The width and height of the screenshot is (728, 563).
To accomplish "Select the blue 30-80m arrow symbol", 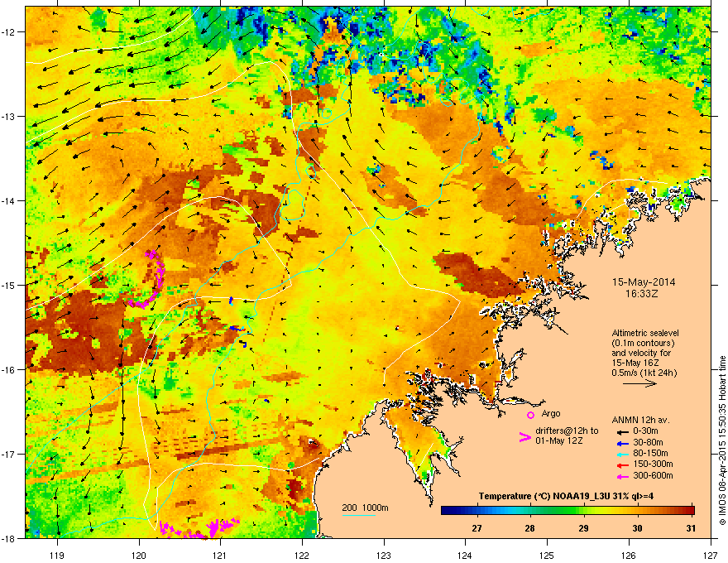I will pyautogui.click(x=623, y=443).
